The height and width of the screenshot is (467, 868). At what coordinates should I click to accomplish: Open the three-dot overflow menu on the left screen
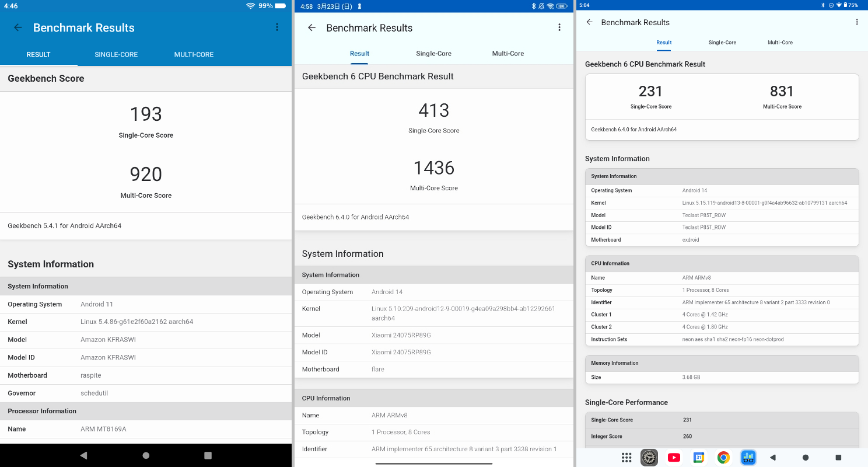point(277,27)
